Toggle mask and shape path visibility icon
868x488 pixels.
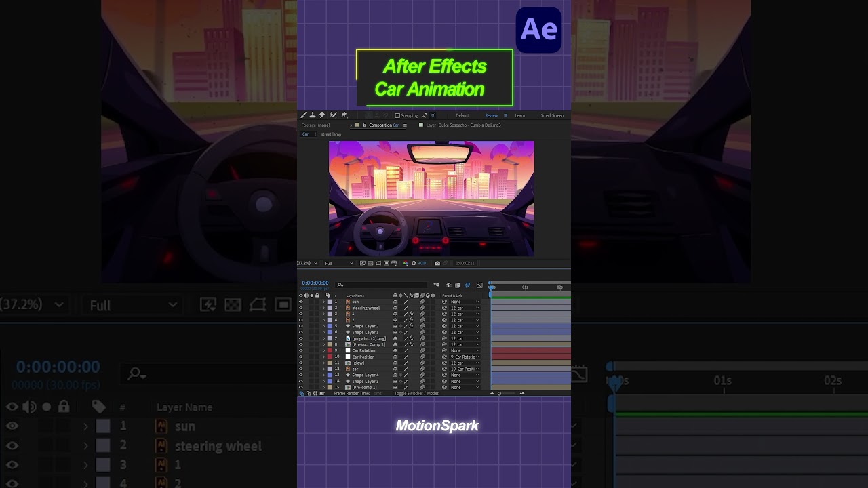378,263
